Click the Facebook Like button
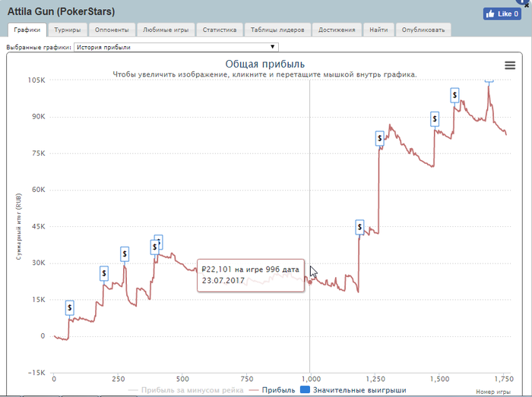532x397 pixels. tap(502, 14)
